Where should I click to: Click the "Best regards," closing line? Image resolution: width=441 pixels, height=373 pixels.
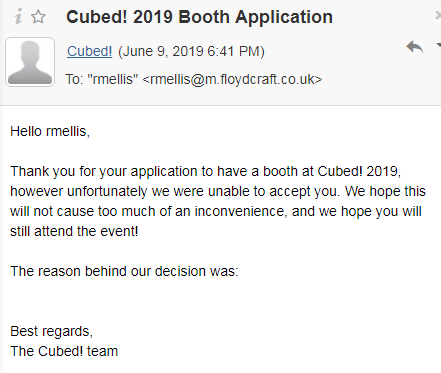51,331
